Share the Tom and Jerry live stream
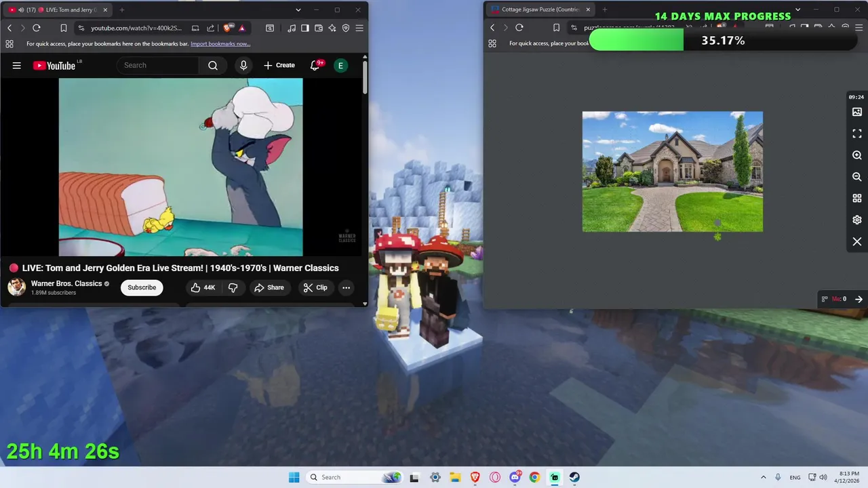Viewport: 868px width, 488px height. point(269,287)
